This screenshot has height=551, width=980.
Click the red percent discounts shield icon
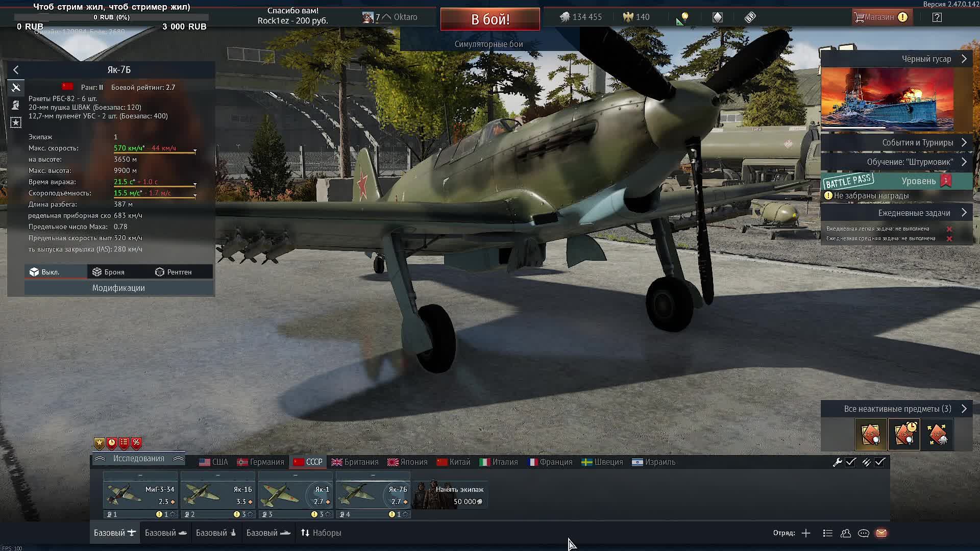(x=136, y=443)
